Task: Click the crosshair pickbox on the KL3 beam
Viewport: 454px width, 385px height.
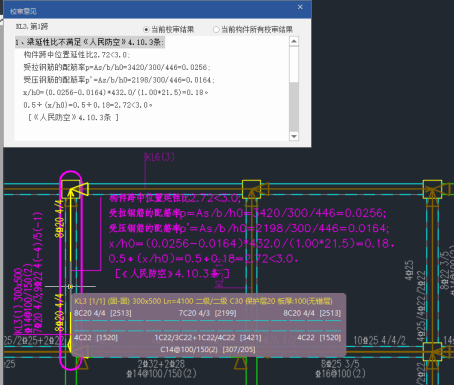Action: tap(70, 286)
